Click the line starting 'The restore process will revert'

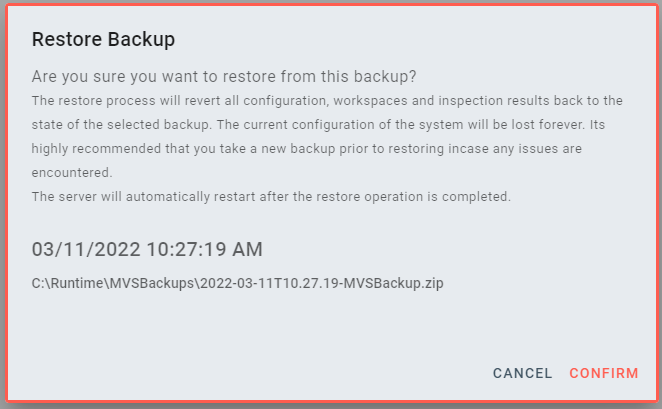tap(327, 101)
